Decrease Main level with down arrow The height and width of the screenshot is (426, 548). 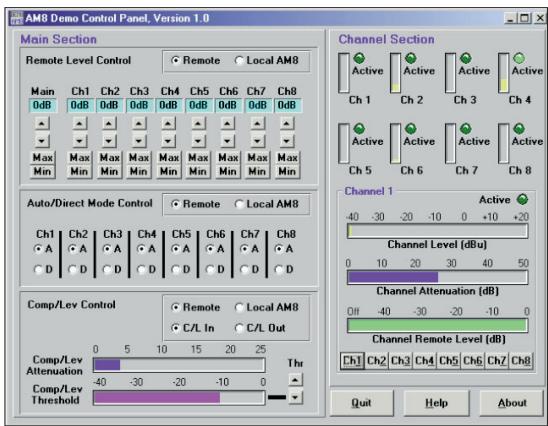point(42,141)
